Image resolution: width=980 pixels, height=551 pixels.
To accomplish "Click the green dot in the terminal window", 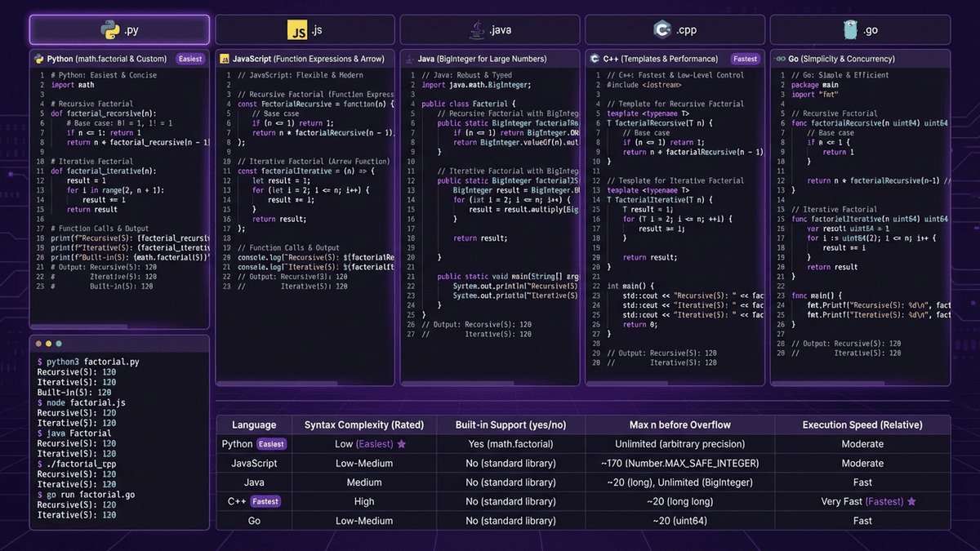I will 58,344.
